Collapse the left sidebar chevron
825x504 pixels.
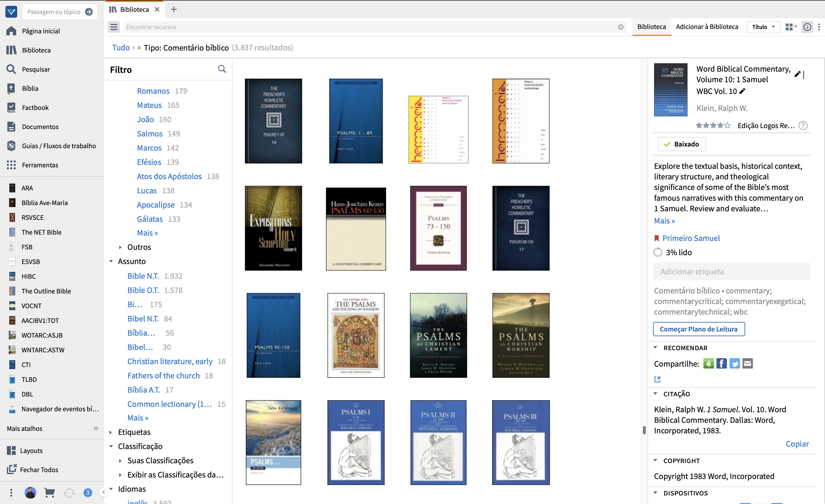tap(103, 492)
